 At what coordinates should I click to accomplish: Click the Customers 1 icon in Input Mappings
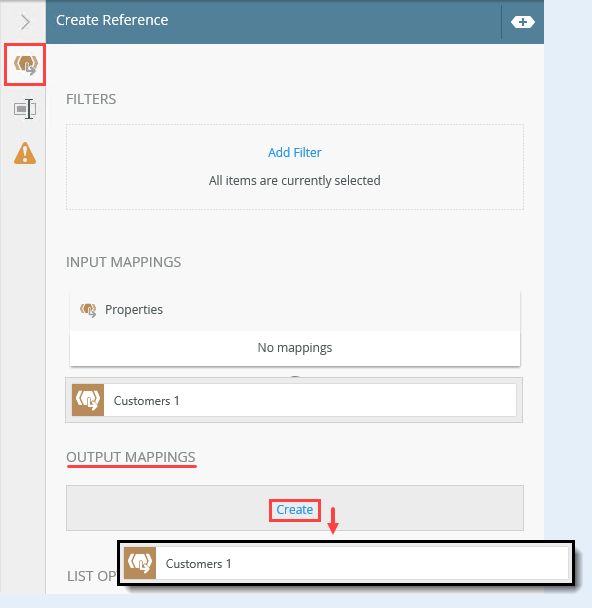pos(88,400)
